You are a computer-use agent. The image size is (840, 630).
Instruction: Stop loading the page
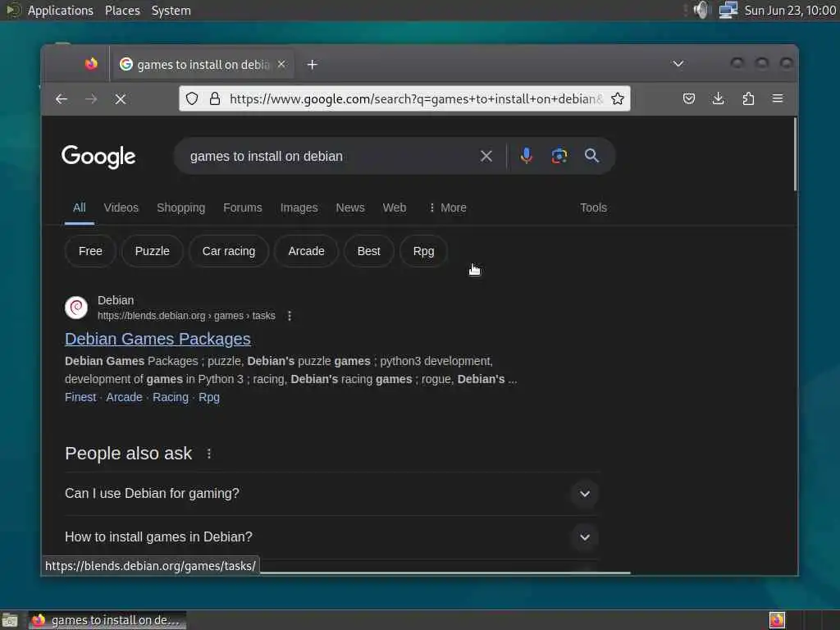click(121, 99)
